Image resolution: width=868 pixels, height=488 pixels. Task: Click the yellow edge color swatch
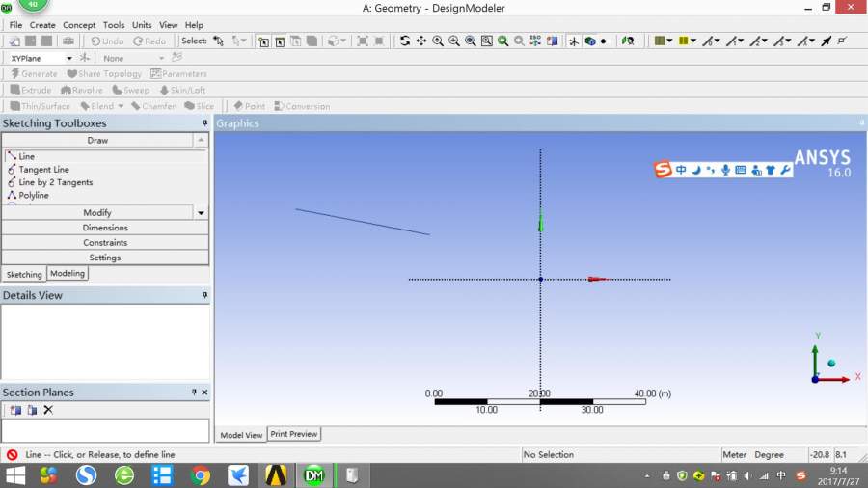coord(684,41)
